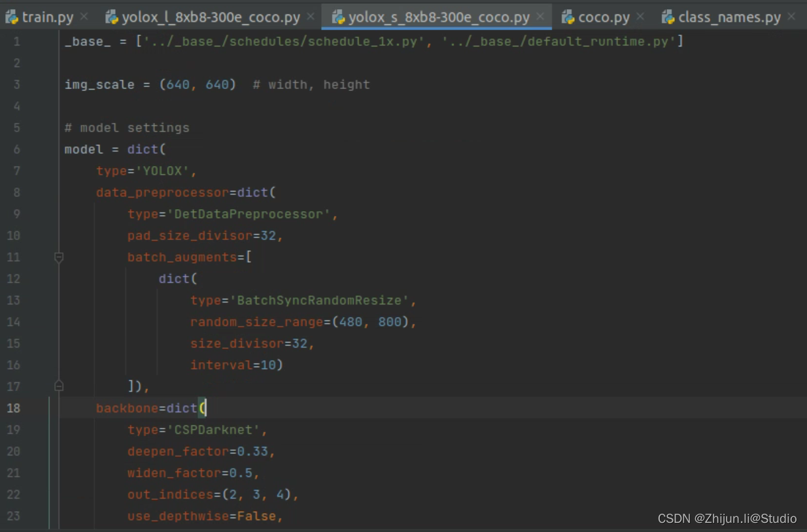Click the Python file icon on coco.py tab
The height and width of the screenshot is (532, 807).
(568, 17)
